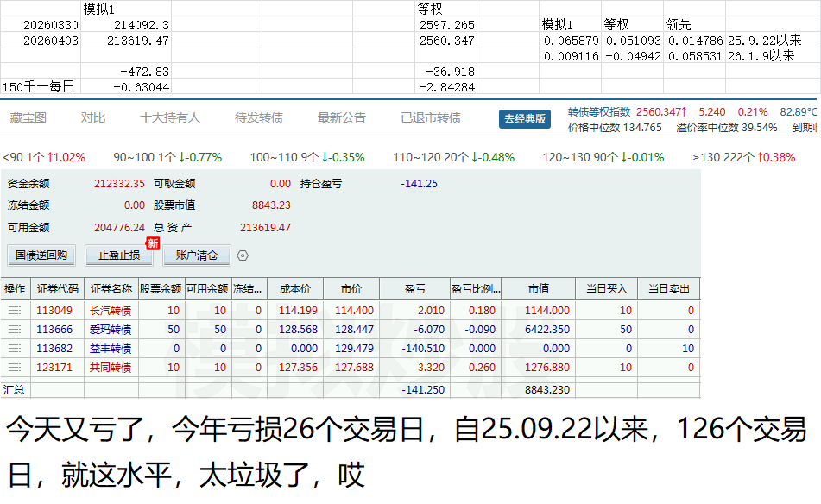Click the red 新 badge on 止盈止损
The image size is (821, 504).
[x=153, y=243]
